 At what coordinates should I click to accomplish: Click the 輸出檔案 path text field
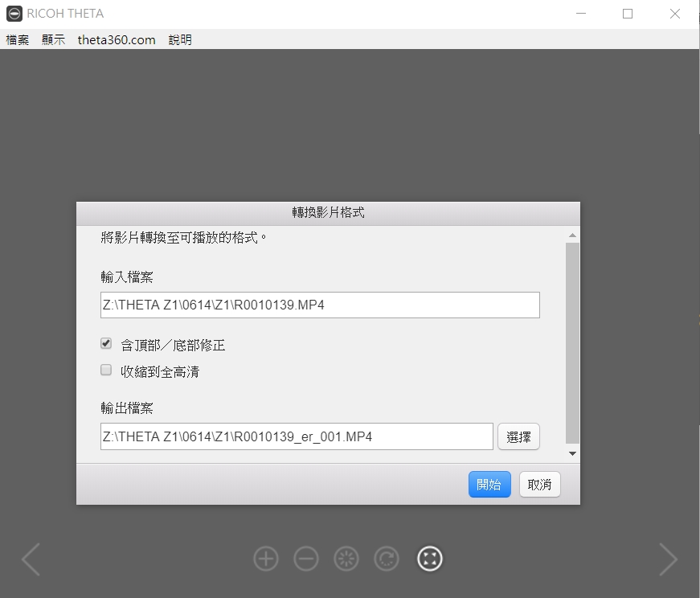tap(297, 437)
